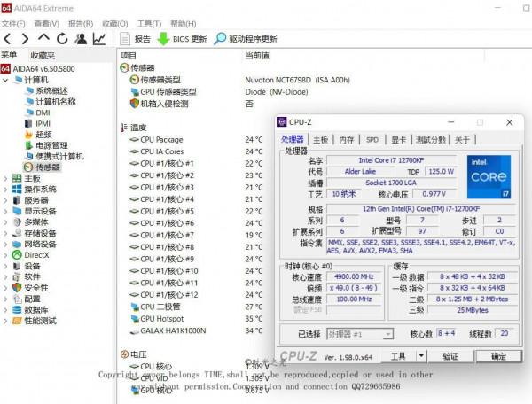Screen dimensions: 532x404
Task: Select the CPU Package temperature row
Action: click(196, 140)
